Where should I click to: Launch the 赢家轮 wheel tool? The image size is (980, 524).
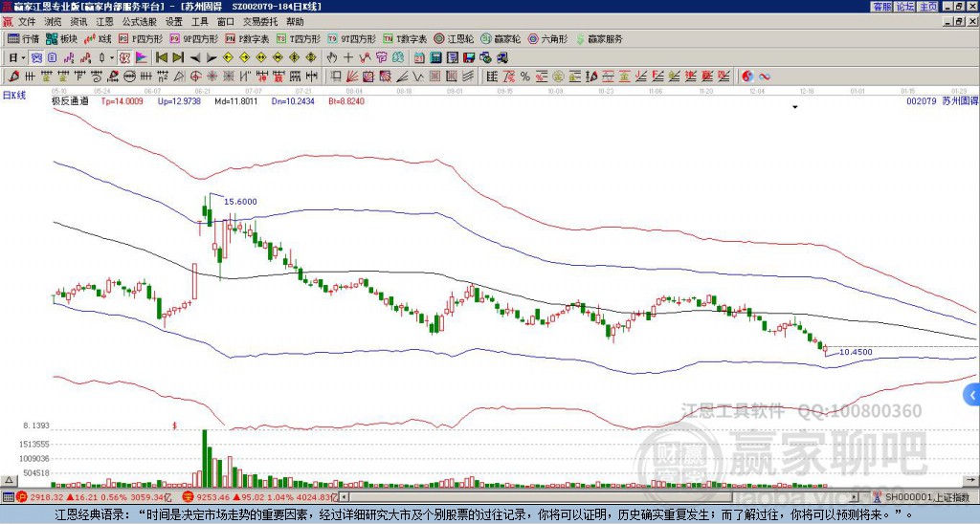(501, 38)
